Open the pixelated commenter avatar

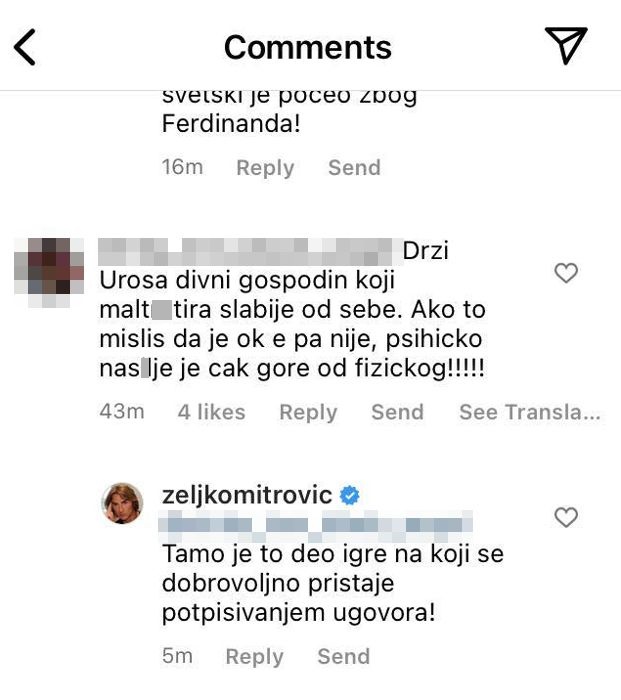(x=49, y=273)
